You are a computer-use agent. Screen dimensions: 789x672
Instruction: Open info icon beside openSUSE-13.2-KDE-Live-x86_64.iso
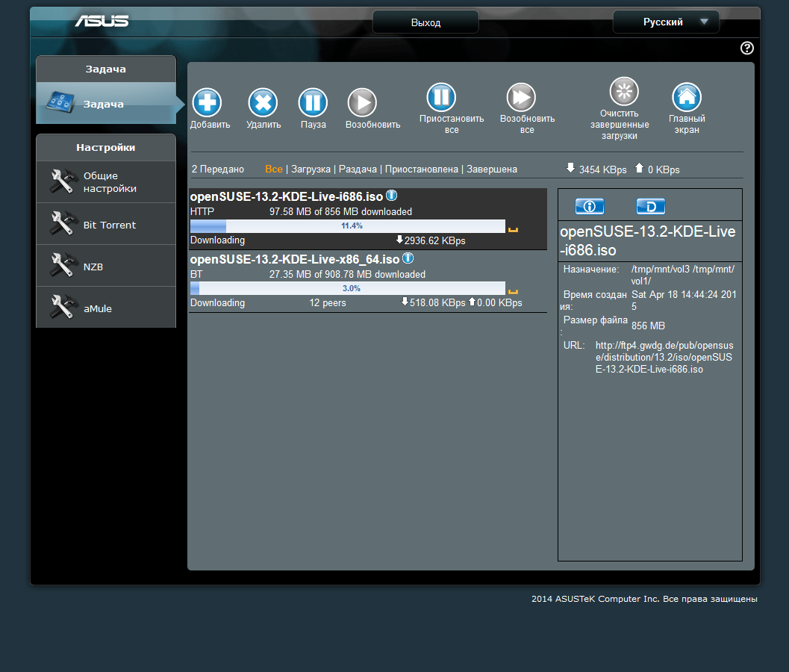pyautogui.click(x=408, y=258)
